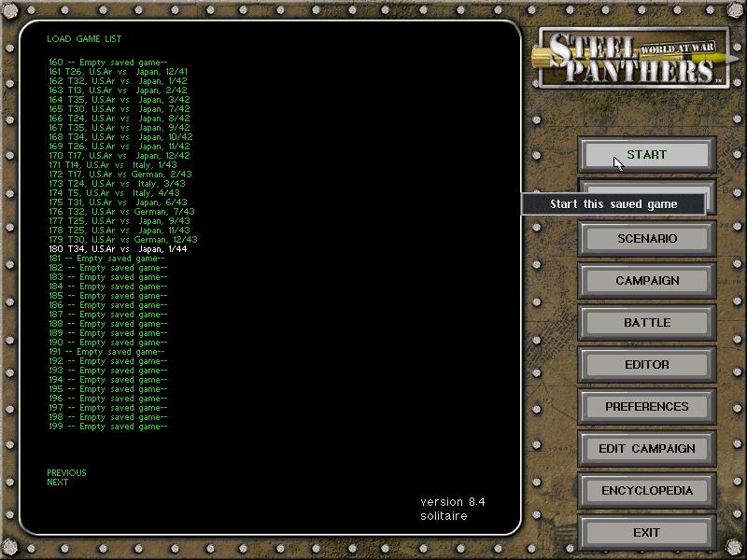Image resolution: width=747 pixels, height=560 pixels.
Task: Choose empty saved game slot 190
Action: tap(108, 343)
